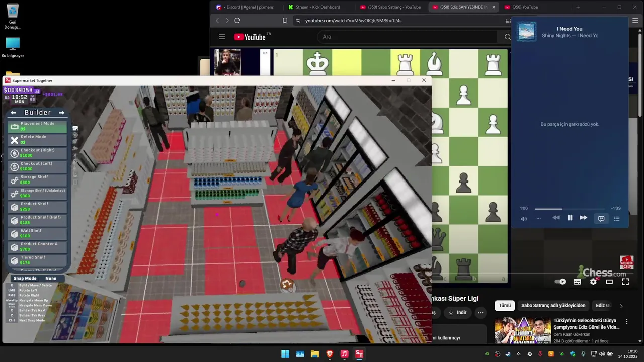This screenshot has height=362, width=644.
Task: Click the Snap Mode label
Action: 25,278
